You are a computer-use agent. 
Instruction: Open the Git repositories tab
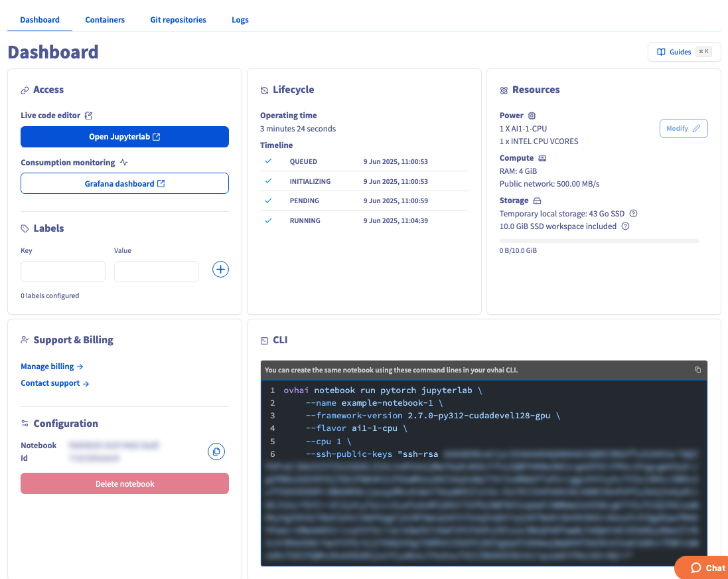coord(178,20)
